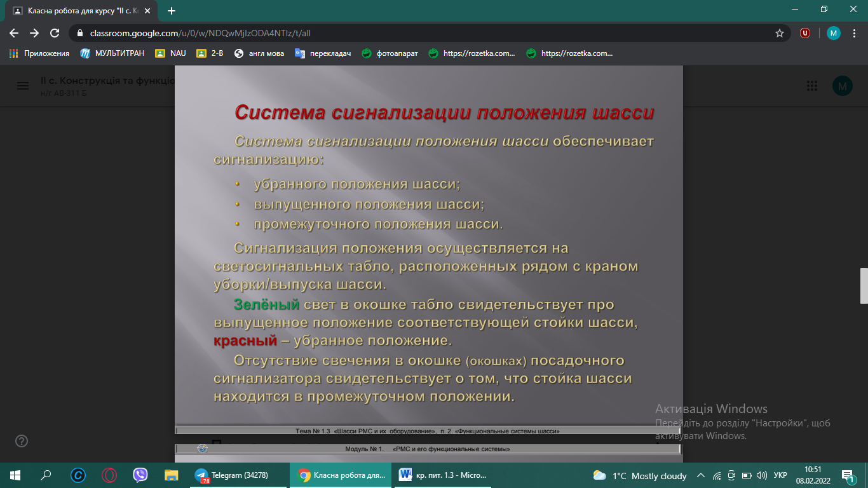Switch the УКР input language
Image resolution: width=868 pixels, height=488 pixels.
pos(780,475)
